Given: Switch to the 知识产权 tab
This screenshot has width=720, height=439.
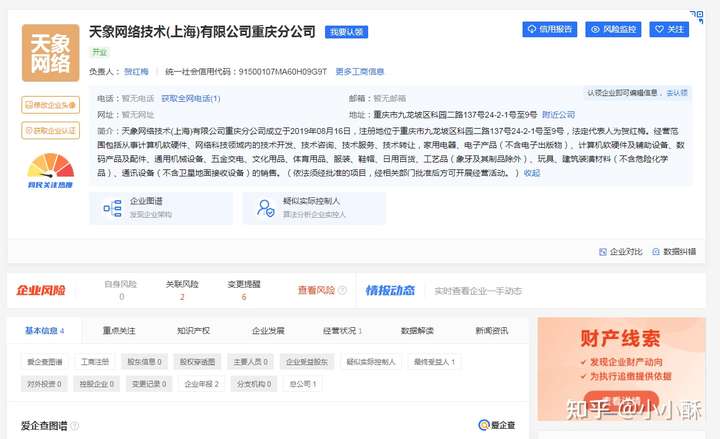Looking at the screenshot, I should (193, 331).
